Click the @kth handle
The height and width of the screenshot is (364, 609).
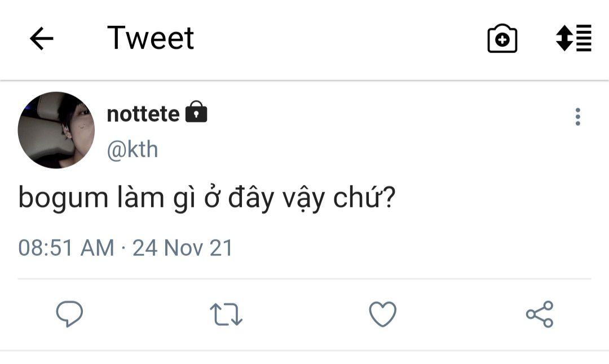(133, 150)
